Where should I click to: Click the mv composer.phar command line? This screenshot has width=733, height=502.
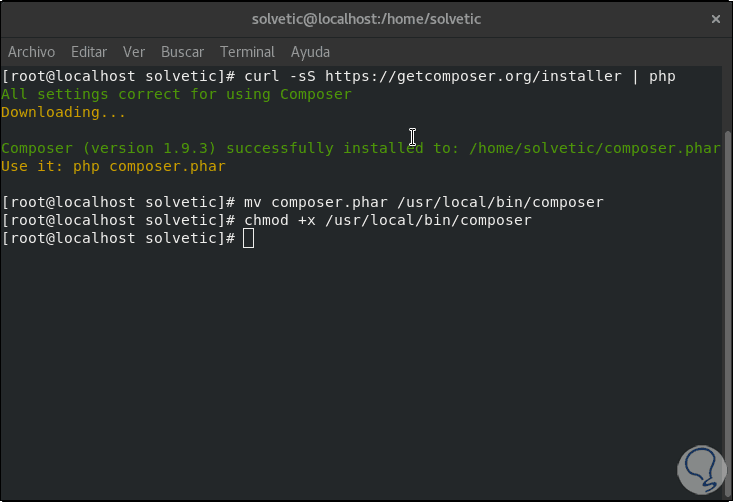424,202
